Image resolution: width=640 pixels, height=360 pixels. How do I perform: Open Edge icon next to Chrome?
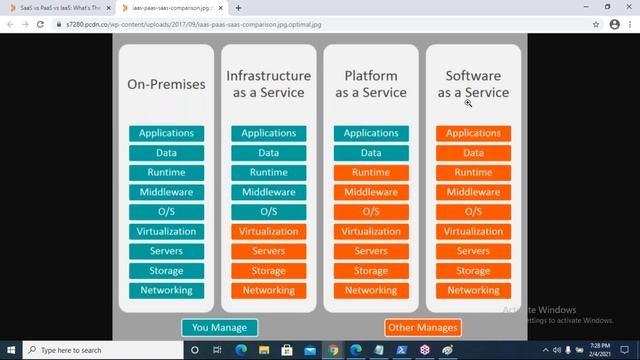pyautogui.click(x=356, y=350)
